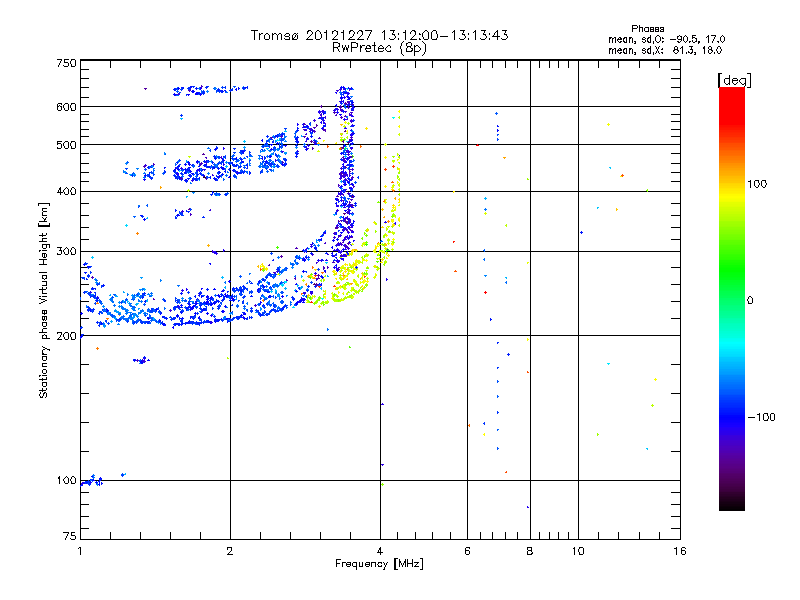Select 'mean, sd,X: 81.3, 18.0' statistics line
This screenshot has width=800, height=600.
(x=665, y=50)
